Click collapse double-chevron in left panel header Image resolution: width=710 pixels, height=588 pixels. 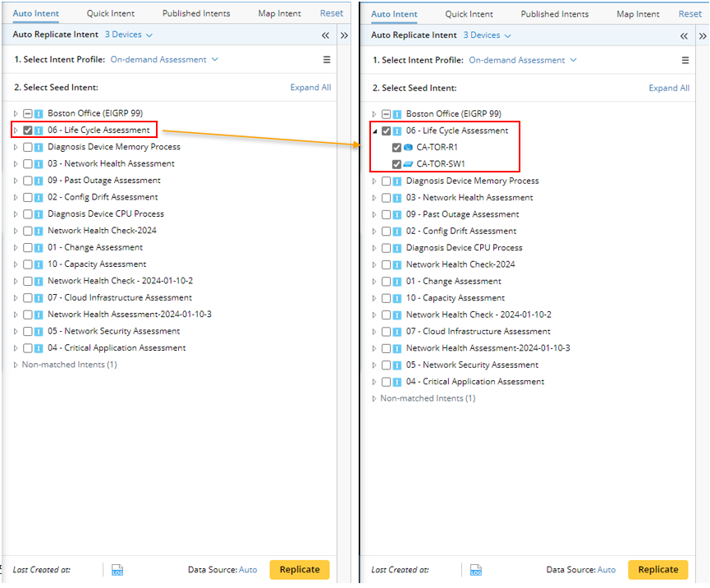[x=325, y=35]
